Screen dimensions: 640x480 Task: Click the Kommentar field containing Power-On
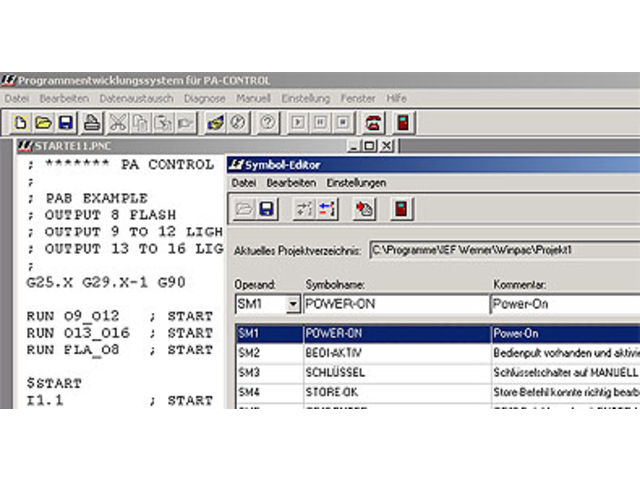point(564,304)
